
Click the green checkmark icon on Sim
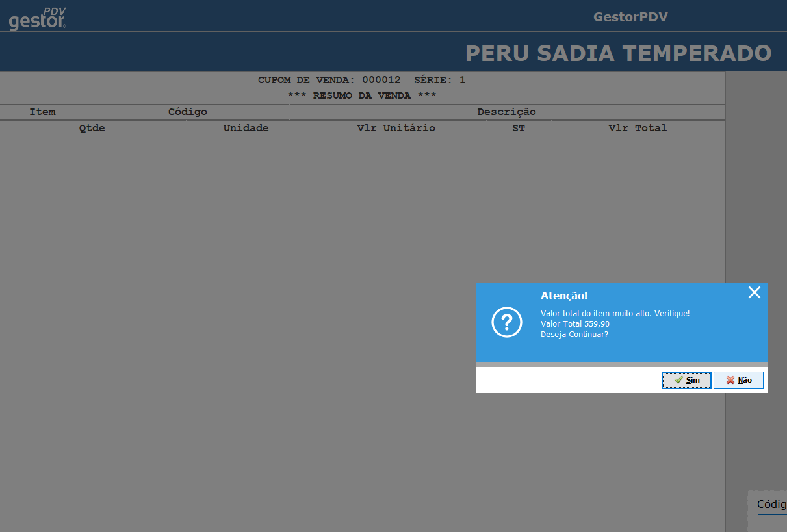coord(678,380)
